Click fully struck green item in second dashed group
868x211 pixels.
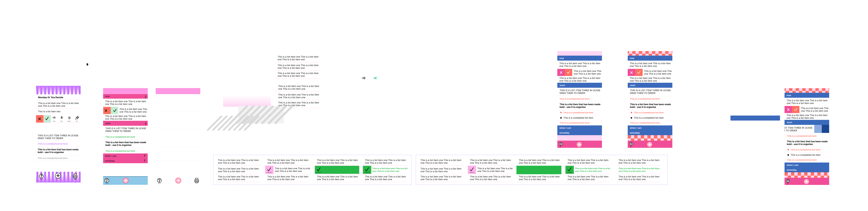tap(639, 170)
